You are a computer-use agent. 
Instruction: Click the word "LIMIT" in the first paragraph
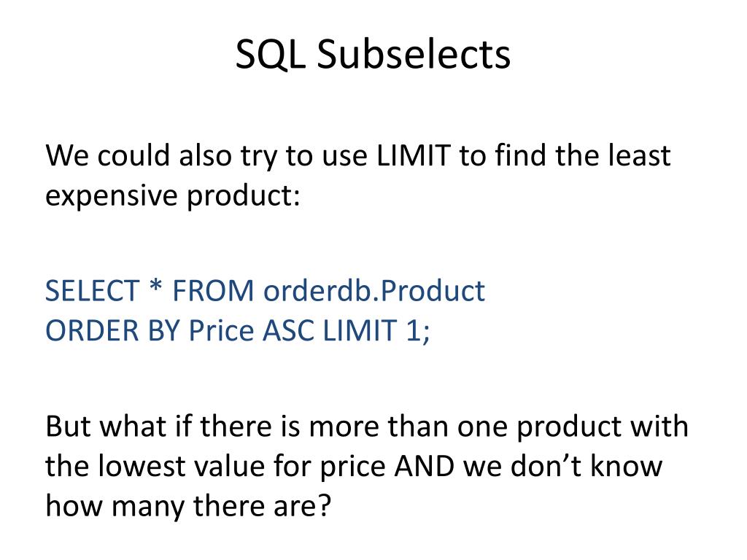413,155
